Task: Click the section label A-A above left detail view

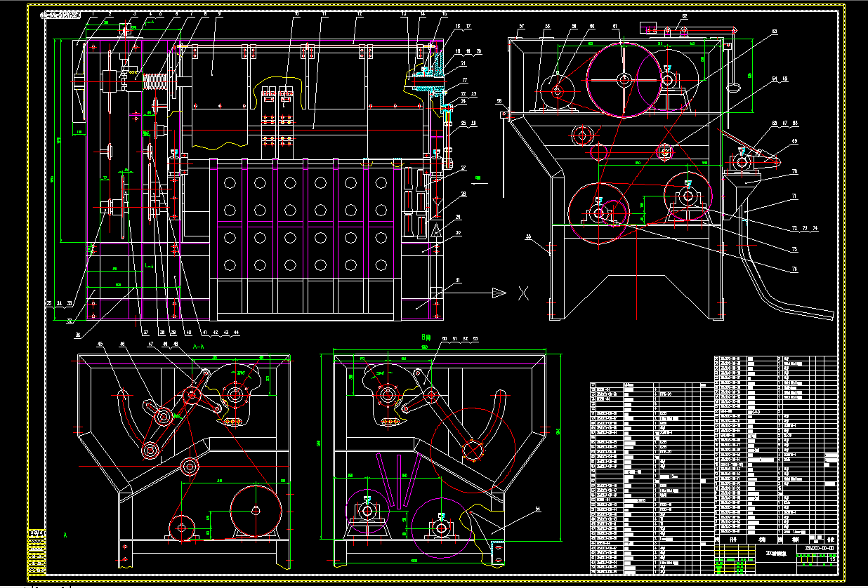Action: pos(199,347)
